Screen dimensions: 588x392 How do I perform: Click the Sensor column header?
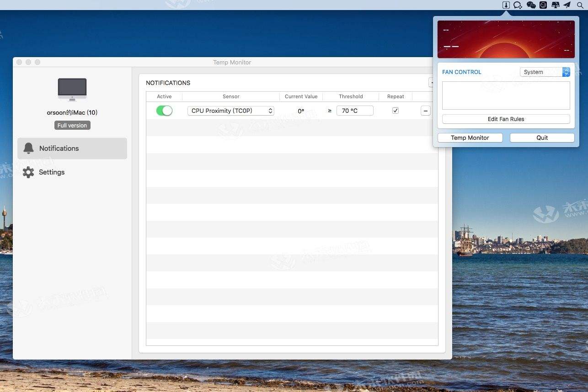coord(231,96)
